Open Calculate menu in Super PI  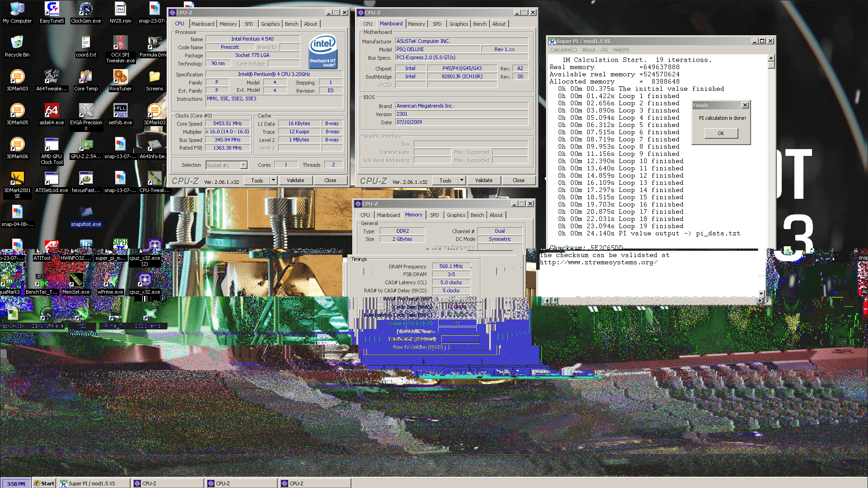(x=563, y=50)
